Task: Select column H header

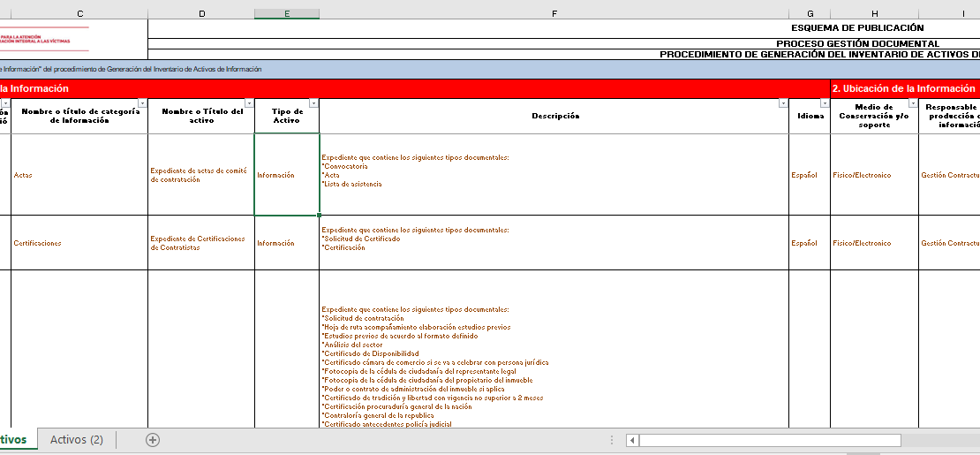Action: (874, 14)
